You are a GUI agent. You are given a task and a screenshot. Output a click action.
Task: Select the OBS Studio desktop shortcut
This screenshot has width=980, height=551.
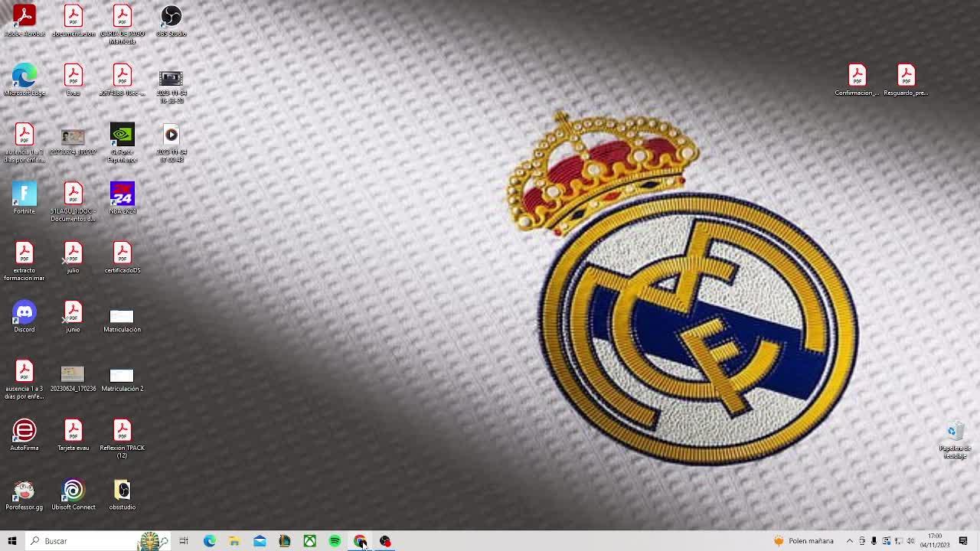171,21
